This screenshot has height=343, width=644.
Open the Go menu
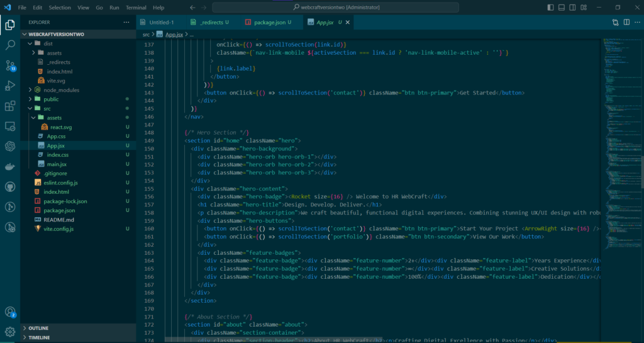click(x=99, y=8)
